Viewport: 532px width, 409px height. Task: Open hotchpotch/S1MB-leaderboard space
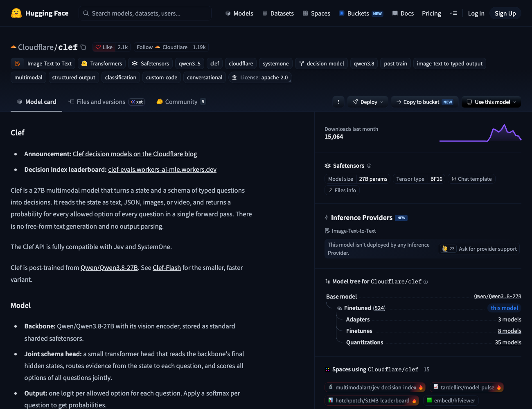(x=372, y=400)
